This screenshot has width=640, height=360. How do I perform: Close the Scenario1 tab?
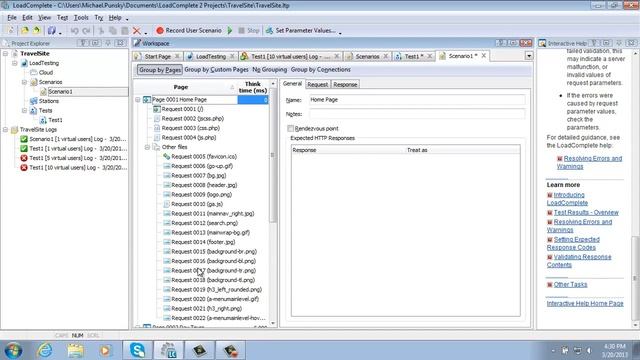pyautogui.click(x=484, y=56)
